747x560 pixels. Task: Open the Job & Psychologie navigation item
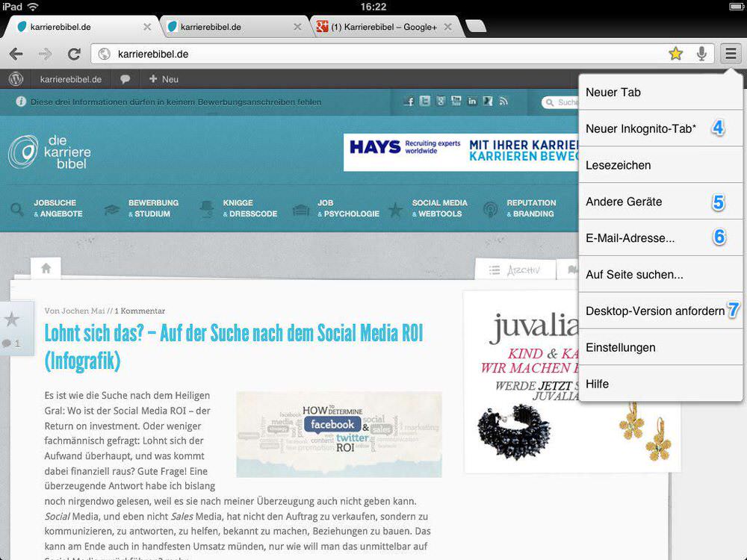point(336,208)
